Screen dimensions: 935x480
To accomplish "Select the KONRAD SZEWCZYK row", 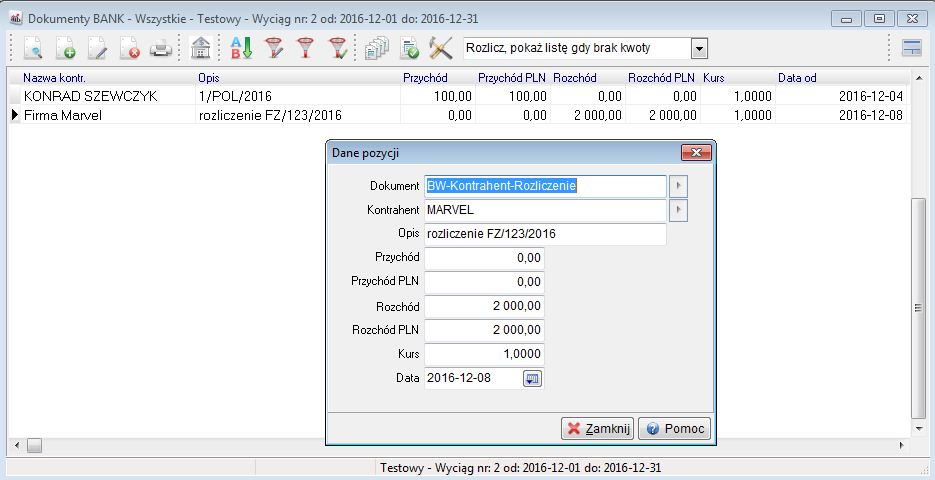I will (458, 96).
